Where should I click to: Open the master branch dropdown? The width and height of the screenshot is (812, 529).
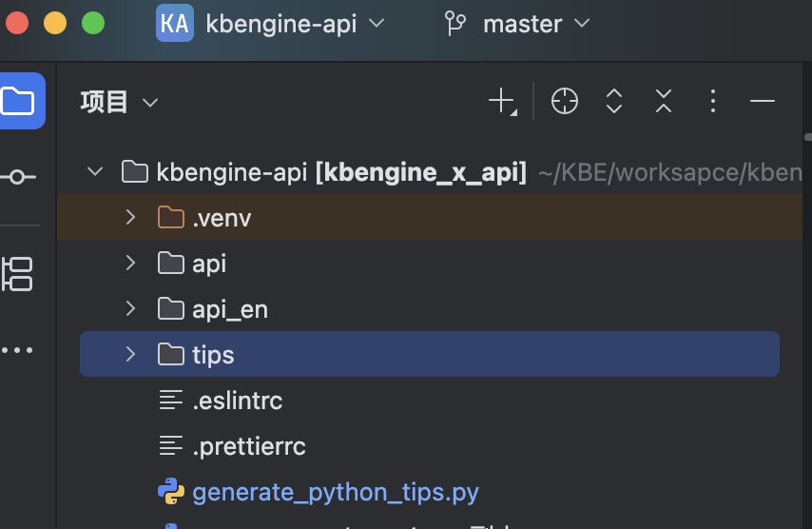(518, 24)
